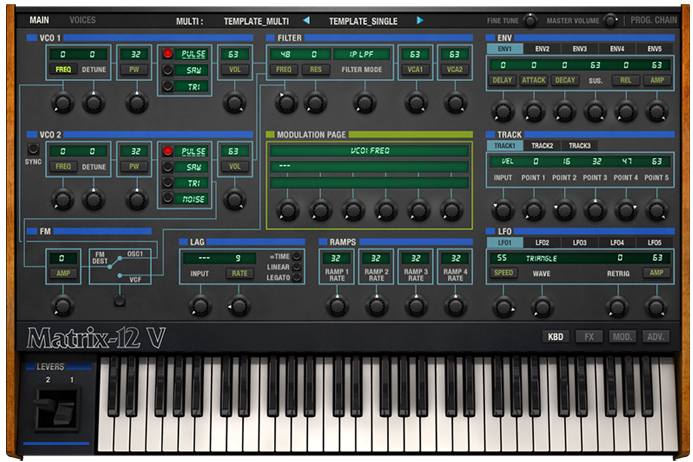This screenshot has height=462, width=693.
Task: Click the VCO 1 detune knob
Action: pyautogui.click(x=93, y=103)
